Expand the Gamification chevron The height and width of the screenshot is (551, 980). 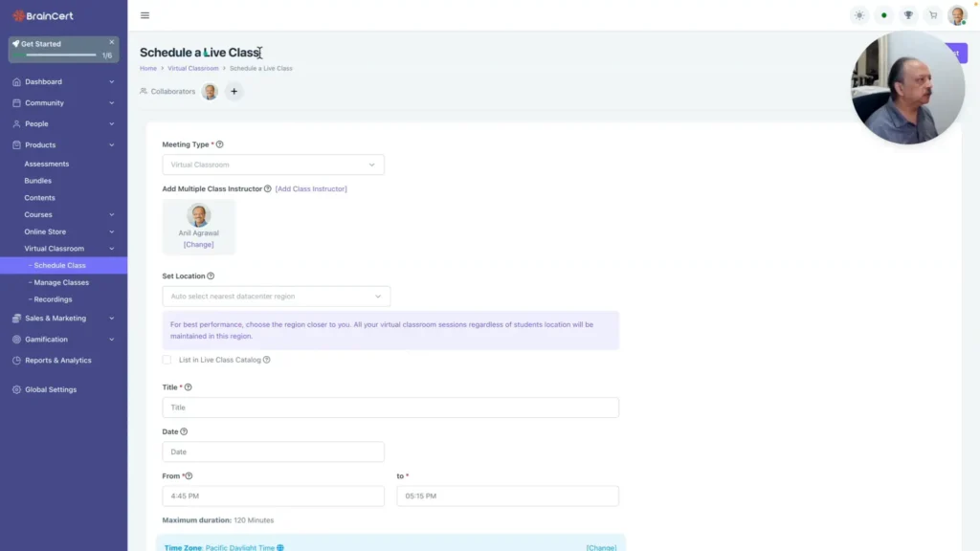pyautogui.click(x=112, y=340)
